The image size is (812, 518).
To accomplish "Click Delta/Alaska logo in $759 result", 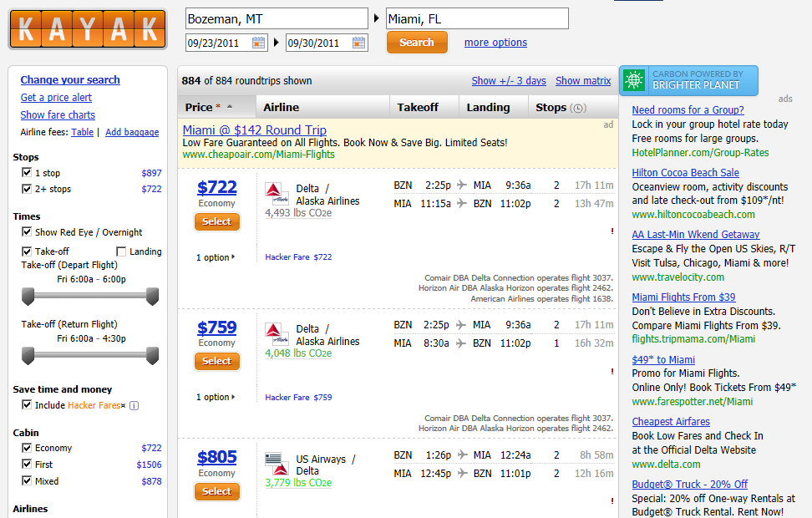I will [277, 335].
